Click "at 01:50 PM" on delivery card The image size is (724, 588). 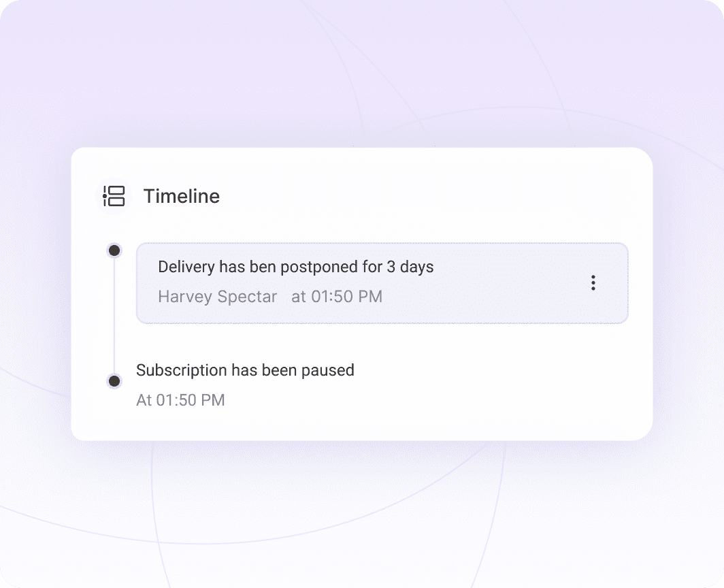(337, 297)
